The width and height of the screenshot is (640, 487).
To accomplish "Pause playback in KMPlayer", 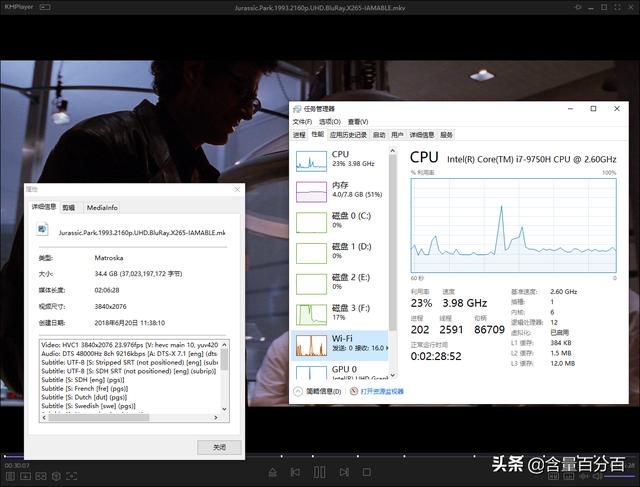I will (x=320, y=472).
